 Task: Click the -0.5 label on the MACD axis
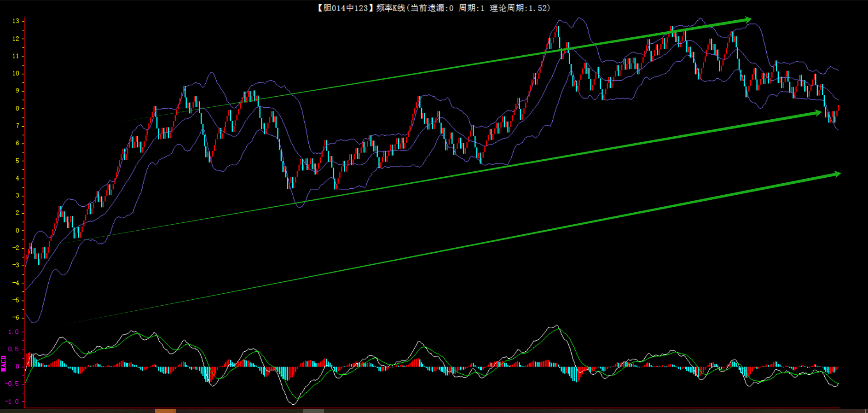coord(12,384)
